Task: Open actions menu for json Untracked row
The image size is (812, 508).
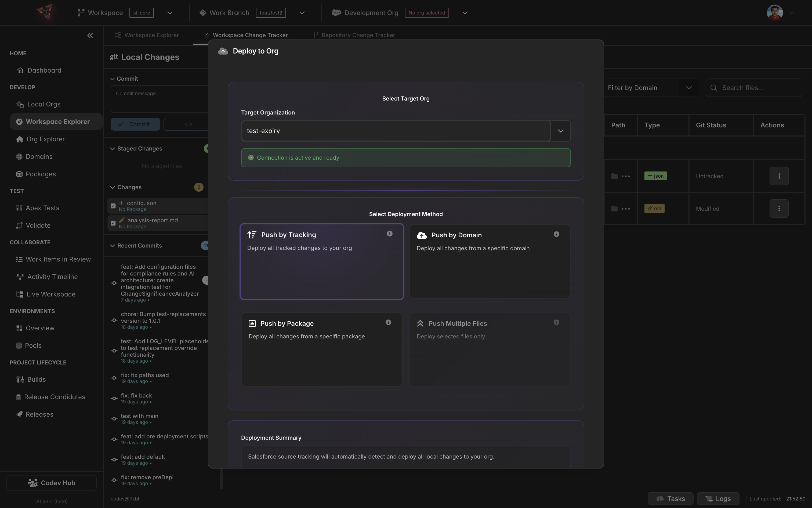Action: 779,176
